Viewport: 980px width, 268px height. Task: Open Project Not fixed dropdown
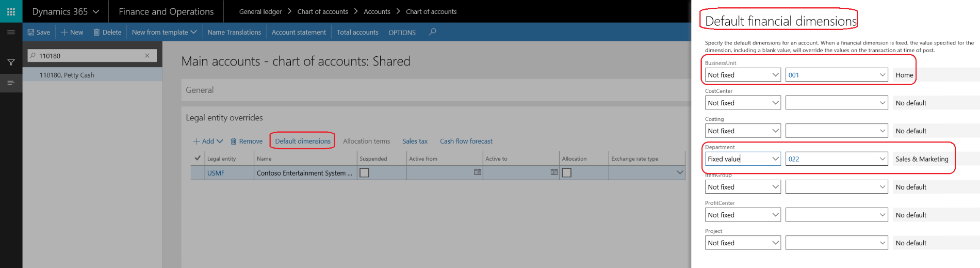(743, 243)
